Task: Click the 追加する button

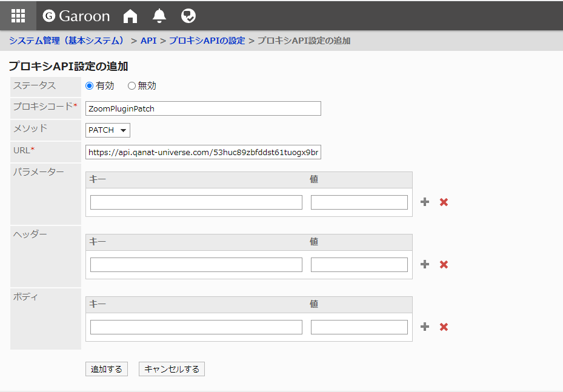Action: [107, 369]
